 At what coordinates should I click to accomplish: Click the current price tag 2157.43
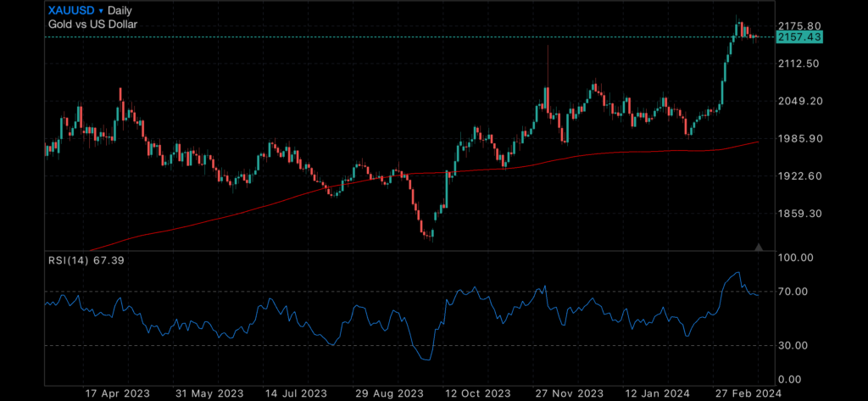799,37
